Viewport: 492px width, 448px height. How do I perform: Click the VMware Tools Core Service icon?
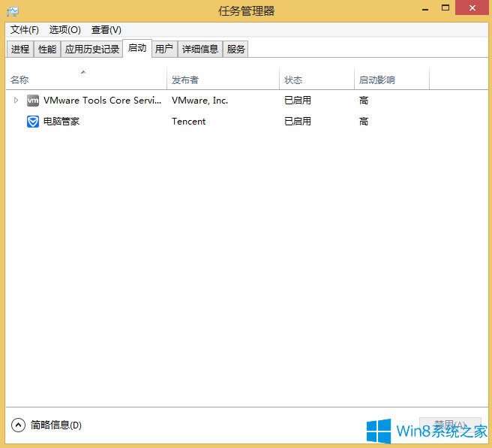[x=33, y=100]
